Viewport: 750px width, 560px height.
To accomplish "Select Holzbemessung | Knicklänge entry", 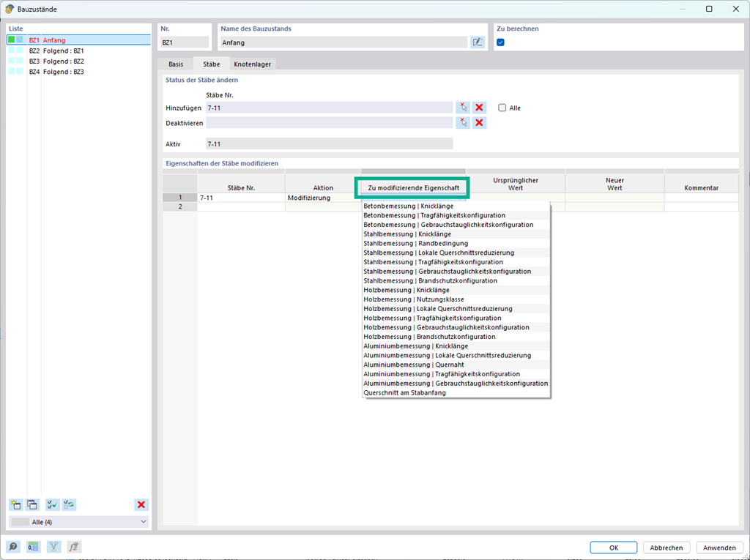I will point(456,290).
